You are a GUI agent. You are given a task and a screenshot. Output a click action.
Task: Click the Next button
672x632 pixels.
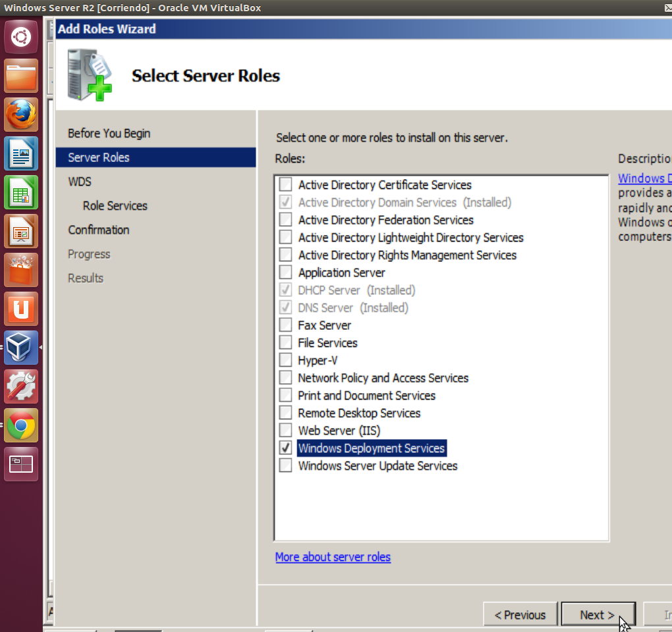pyautogui.click(x=598, y=614)
